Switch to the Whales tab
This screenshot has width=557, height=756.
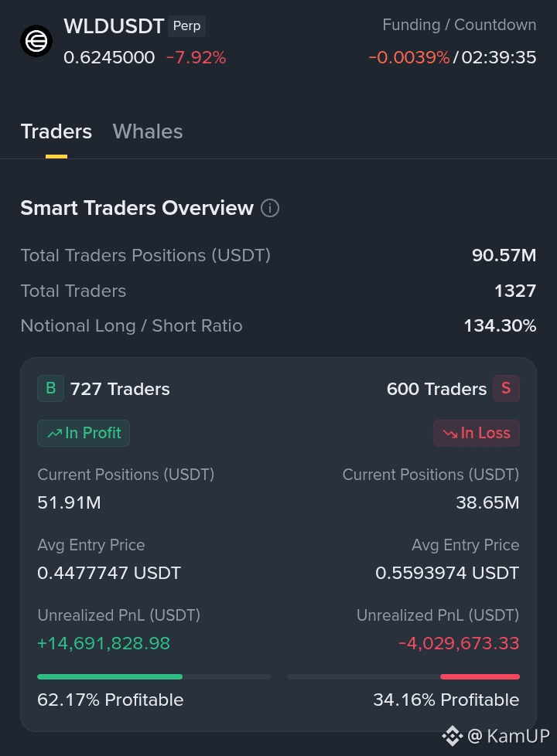coord(148,131)
